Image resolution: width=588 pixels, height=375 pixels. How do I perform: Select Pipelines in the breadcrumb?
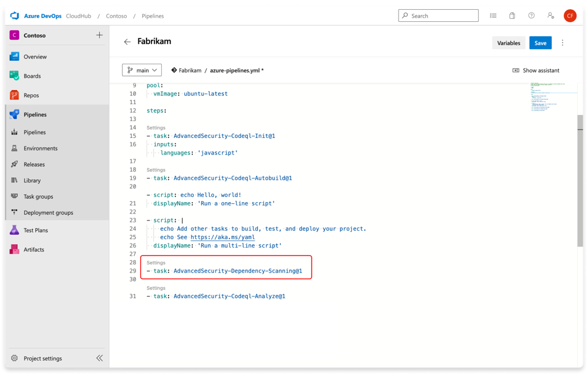coord(152,16)
